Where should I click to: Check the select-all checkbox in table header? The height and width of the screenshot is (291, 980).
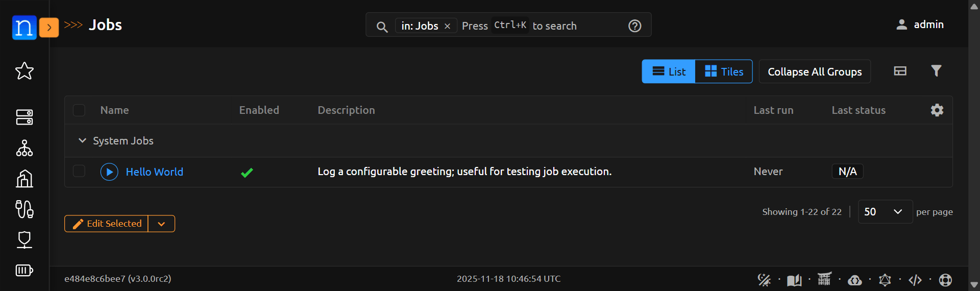click(79, 110)
